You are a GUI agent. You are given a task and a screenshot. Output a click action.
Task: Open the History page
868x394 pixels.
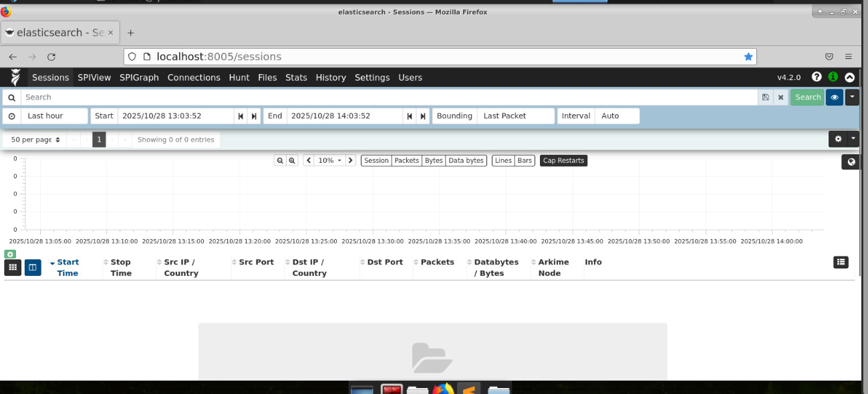pyautogui.click(x=331, y=77)
